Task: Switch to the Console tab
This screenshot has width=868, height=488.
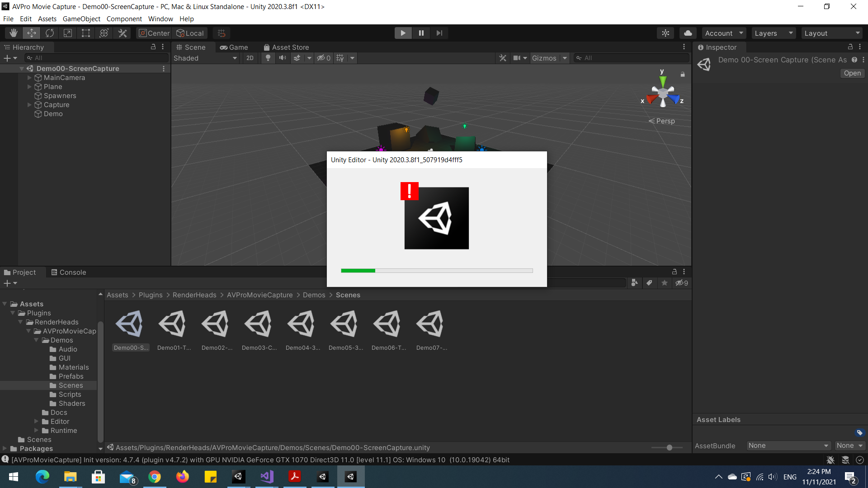Action: click(69, 272)
